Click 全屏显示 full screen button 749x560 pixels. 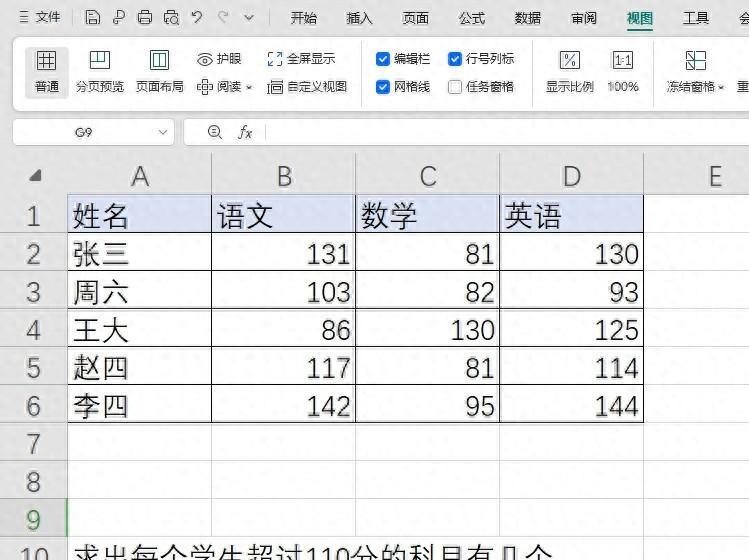click(x=301, y=59)
